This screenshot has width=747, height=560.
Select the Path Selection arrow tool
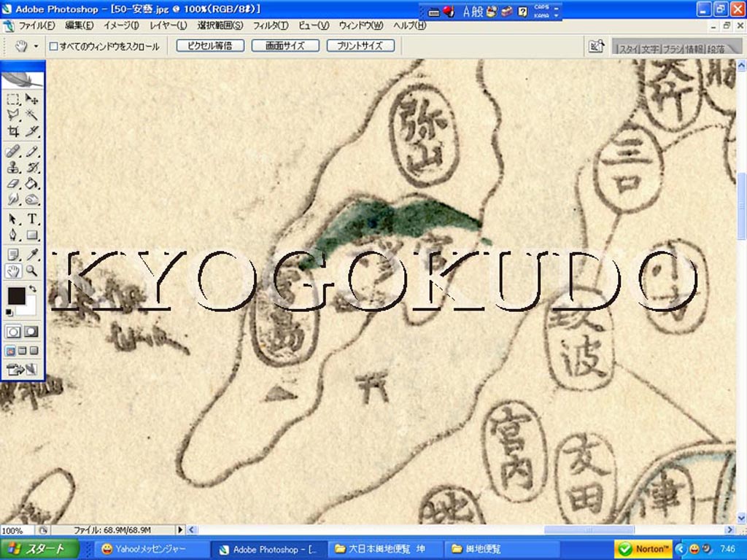point(13,219)
